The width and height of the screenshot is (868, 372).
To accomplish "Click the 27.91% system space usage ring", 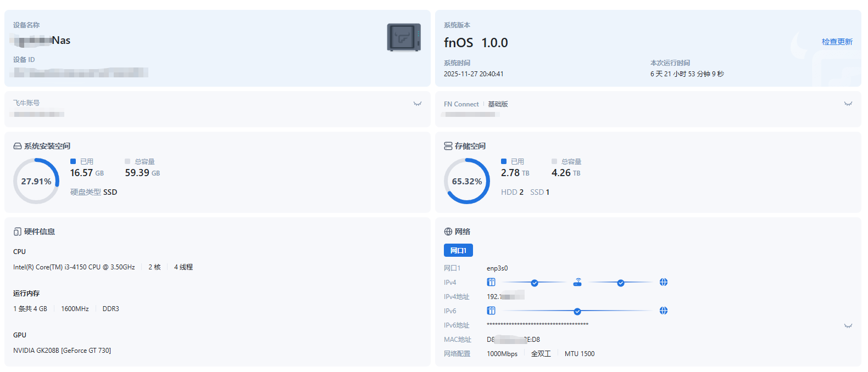I will click(36, 181).
